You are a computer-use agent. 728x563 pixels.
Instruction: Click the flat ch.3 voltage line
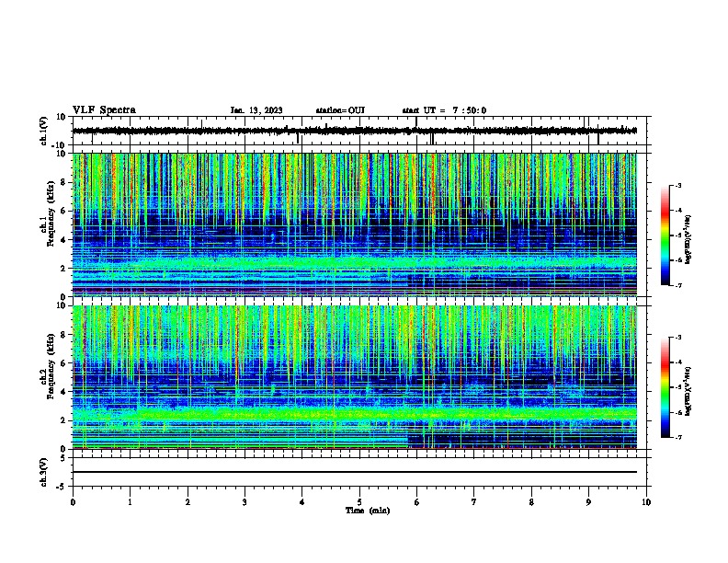coord(354,472)
